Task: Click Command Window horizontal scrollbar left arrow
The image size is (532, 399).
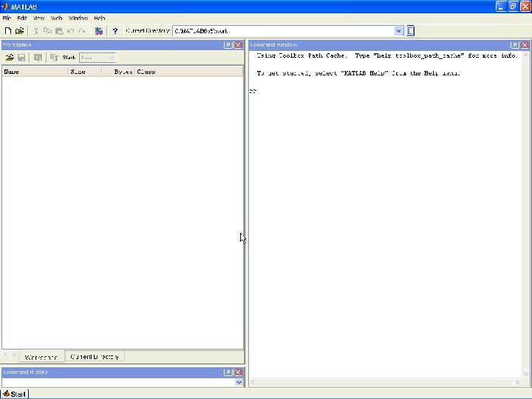Action: [253, 382]
